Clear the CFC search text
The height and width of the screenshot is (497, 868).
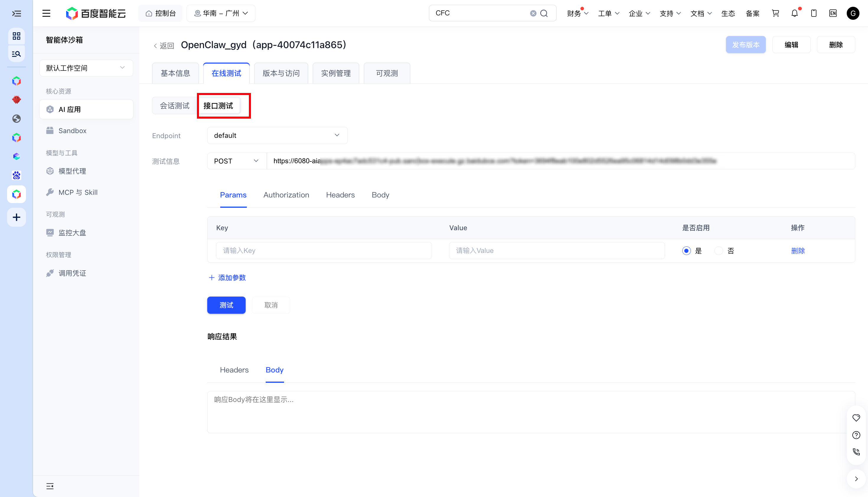(x=533, y=13)
